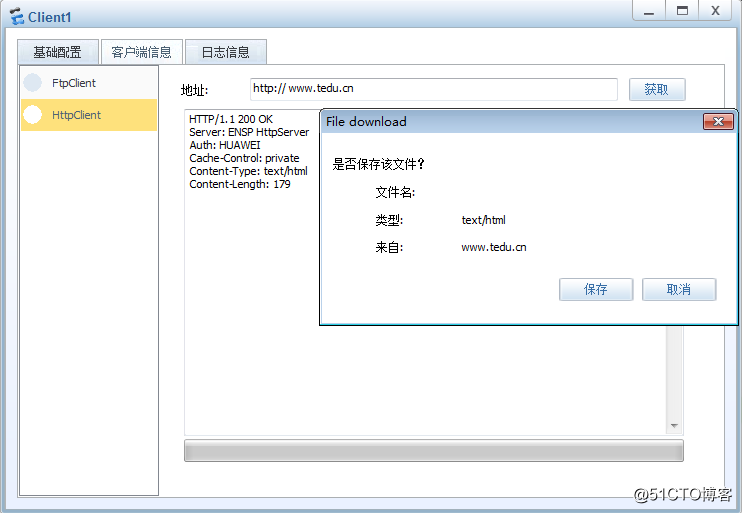Focus the 地址 URL input field
This screenshot has height=513, width=742.
(433, 89)
